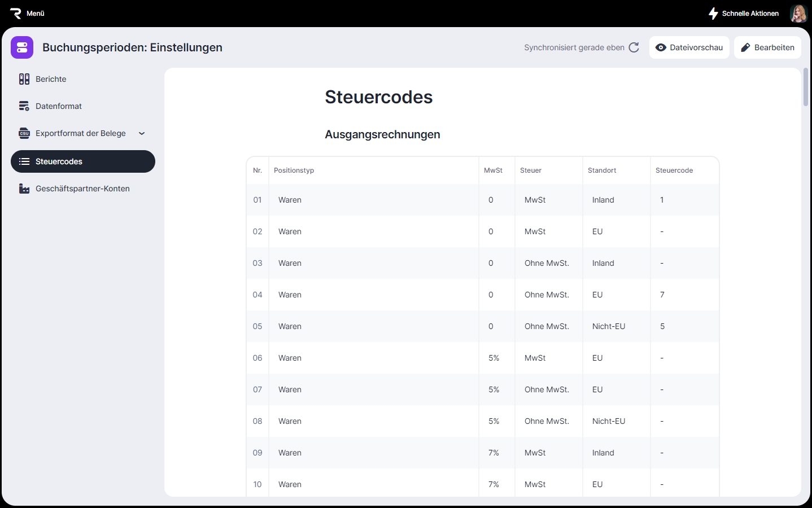
Task: Click the Schnelle Aktionen lightning icon
Action: tap(713, 14)
